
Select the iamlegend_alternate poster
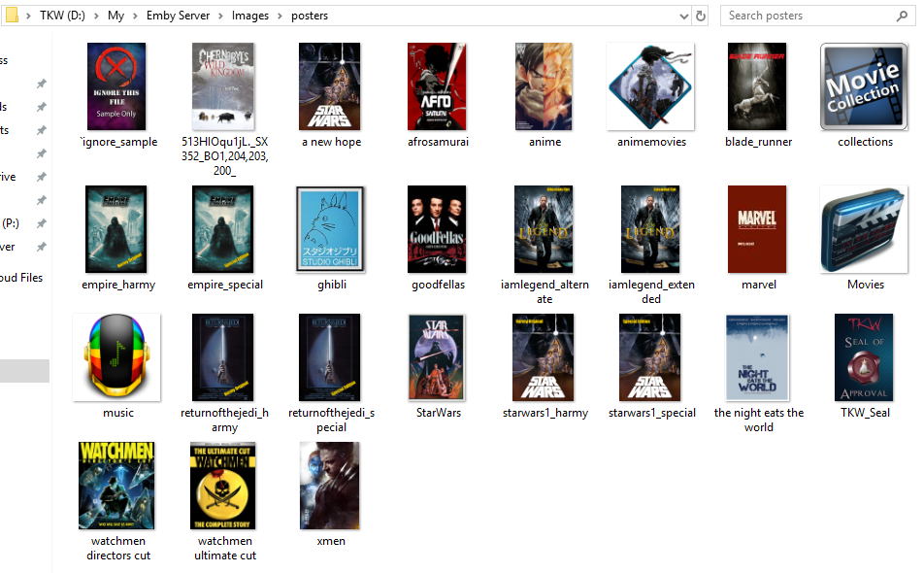click(544, 229)
